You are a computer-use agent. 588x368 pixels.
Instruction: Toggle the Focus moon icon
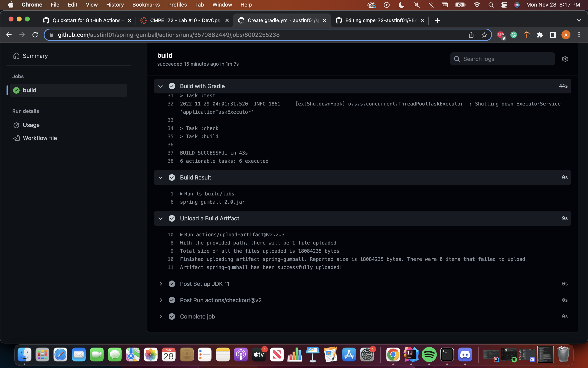tap(401, 5)
